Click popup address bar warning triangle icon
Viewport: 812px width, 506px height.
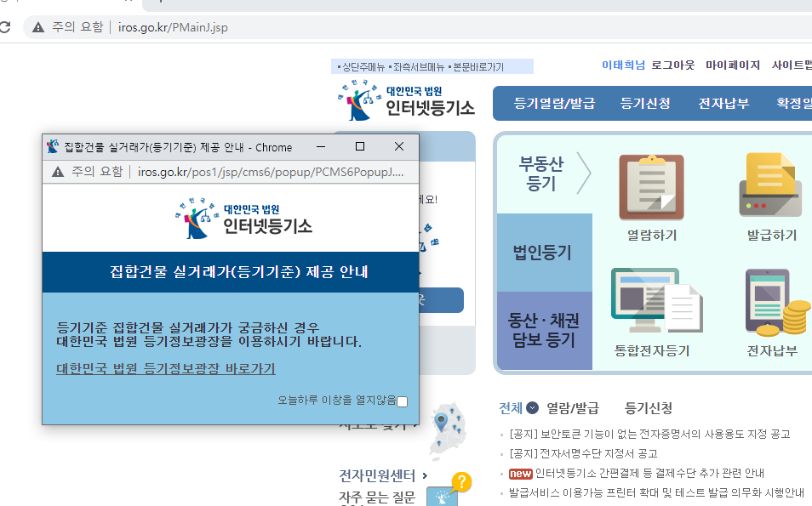(x=58, y=172)
